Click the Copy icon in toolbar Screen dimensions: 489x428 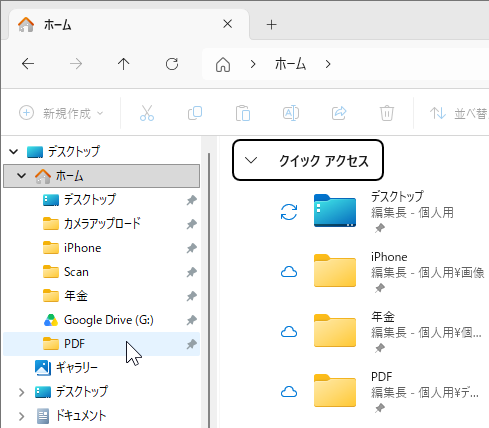(195, 113)
